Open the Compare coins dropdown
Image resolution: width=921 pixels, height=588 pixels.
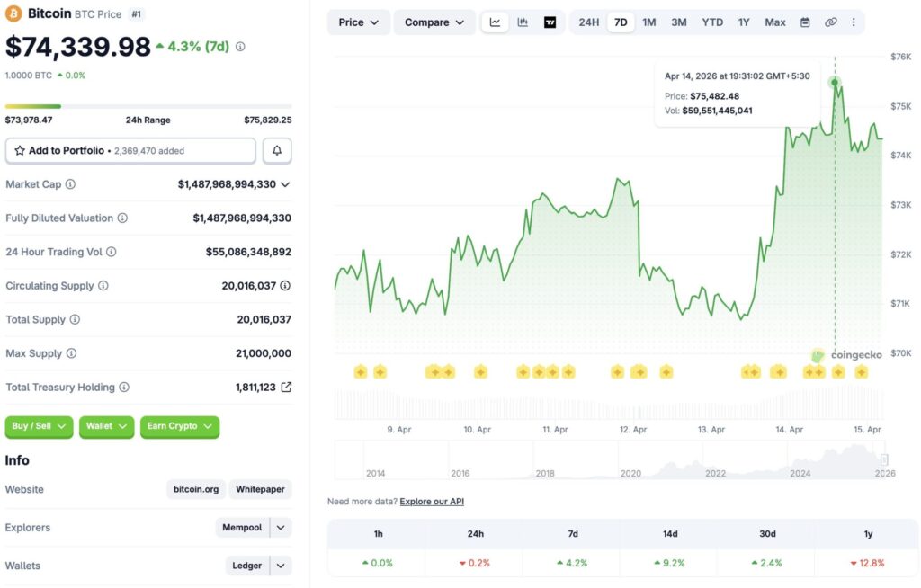coord(434,22)
